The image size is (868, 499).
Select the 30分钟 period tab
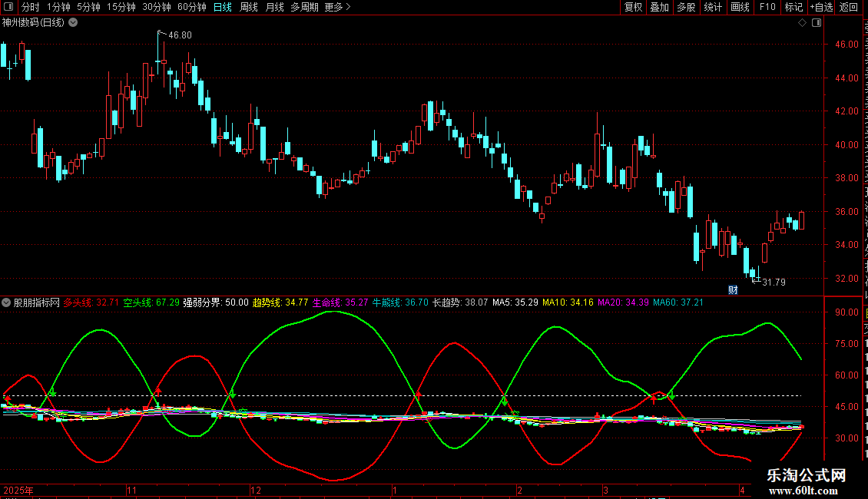(x=156, y=7)
